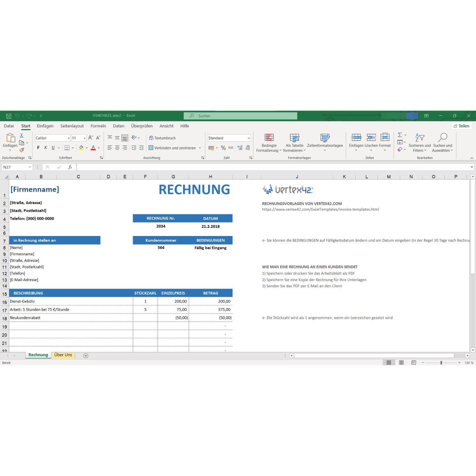Click the Teilen button
This screenshot has height=476, width=476.
click(x=462, y=126)
